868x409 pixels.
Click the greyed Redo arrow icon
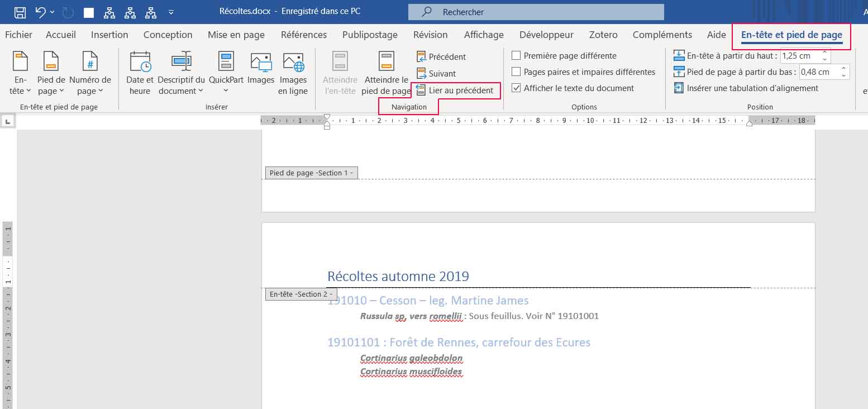[68, 12]
